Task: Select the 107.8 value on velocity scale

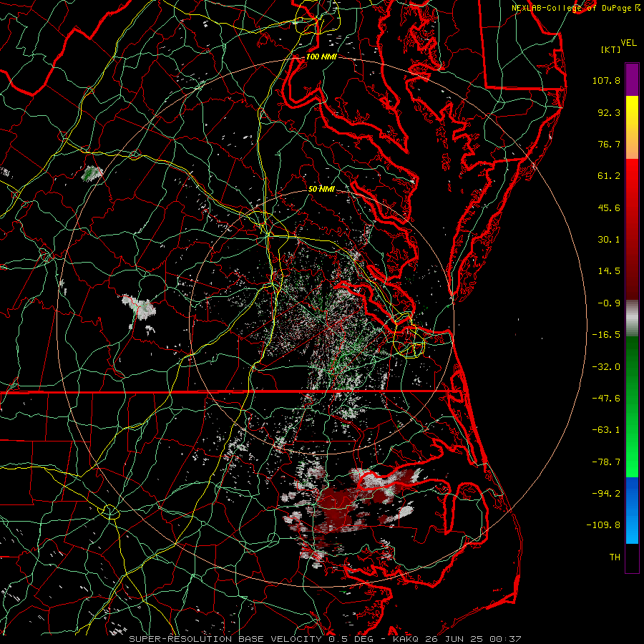Action: point(606,80)
